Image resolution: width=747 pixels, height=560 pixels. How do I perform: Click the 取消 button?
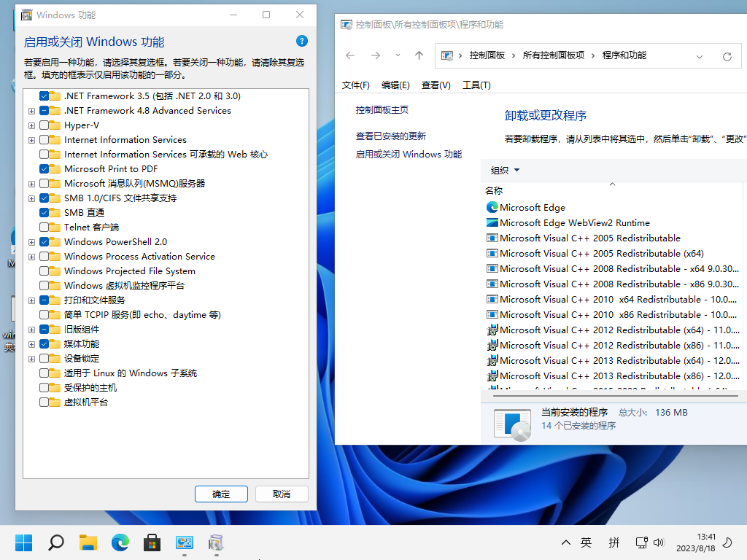(282, 494)
